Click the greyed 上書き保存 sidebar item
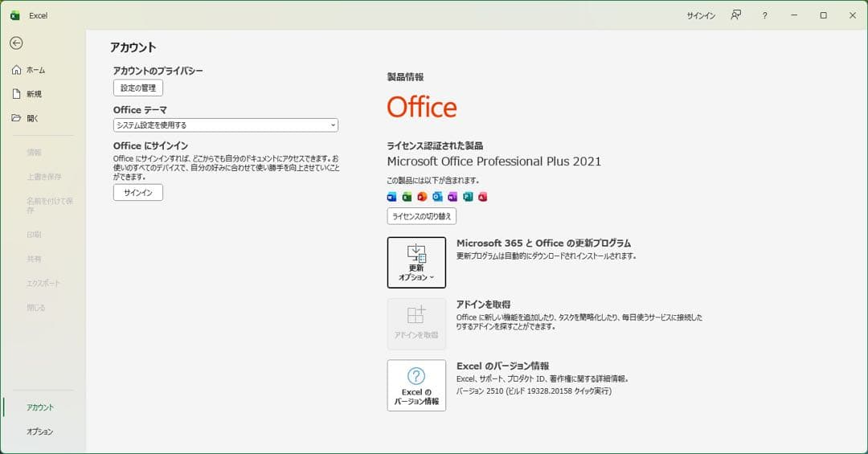Viewport: 868px width, 454px height. (44, 177)
